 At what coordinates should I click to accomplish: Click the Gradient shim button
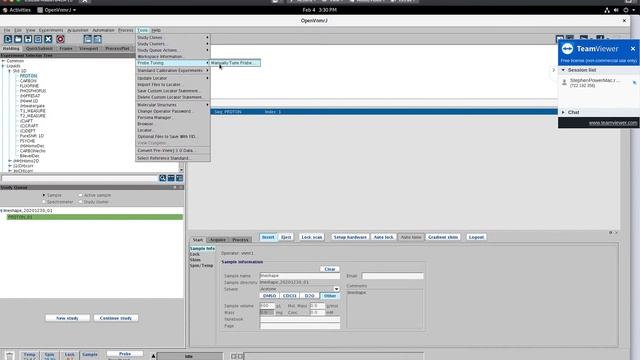point(443,237)
